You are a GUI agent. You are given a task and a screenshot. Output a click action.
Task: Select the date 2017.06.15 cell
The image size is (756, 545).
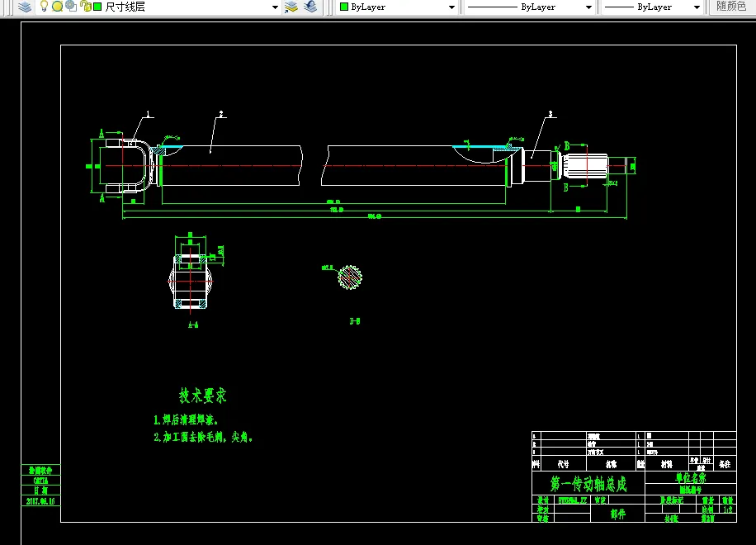click(x=41, y=501)
